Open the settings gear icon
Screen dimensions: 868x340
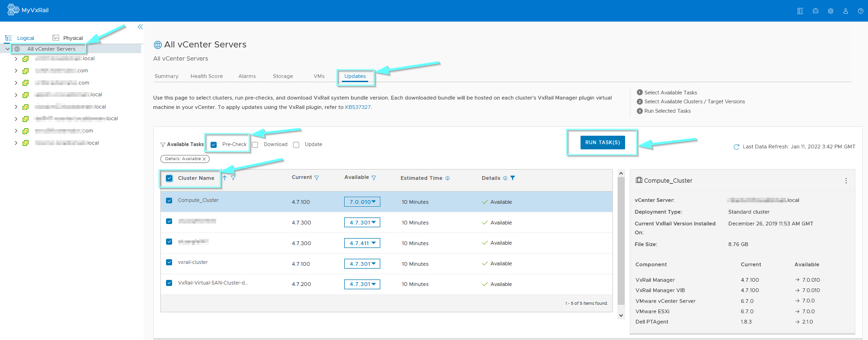tap(830, 11)
